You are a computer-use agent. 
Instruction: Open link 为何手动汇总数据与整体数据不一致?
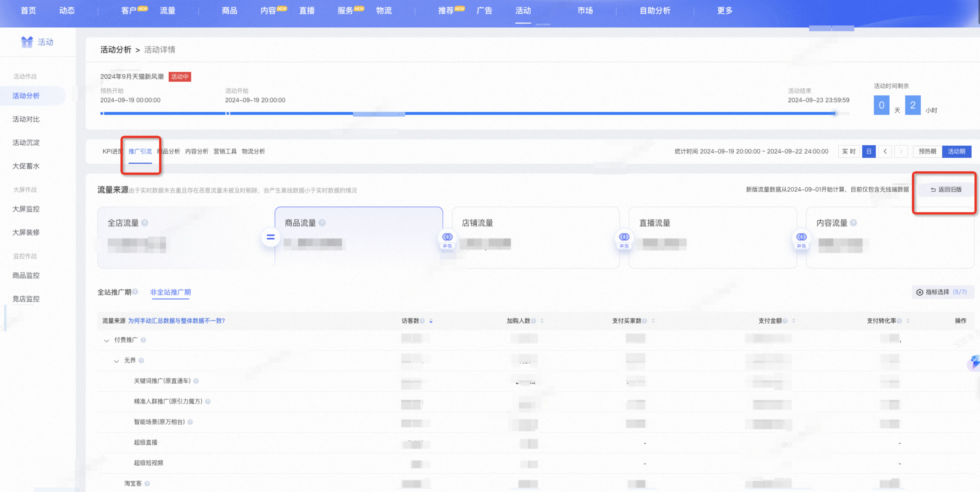coord(177,321)
